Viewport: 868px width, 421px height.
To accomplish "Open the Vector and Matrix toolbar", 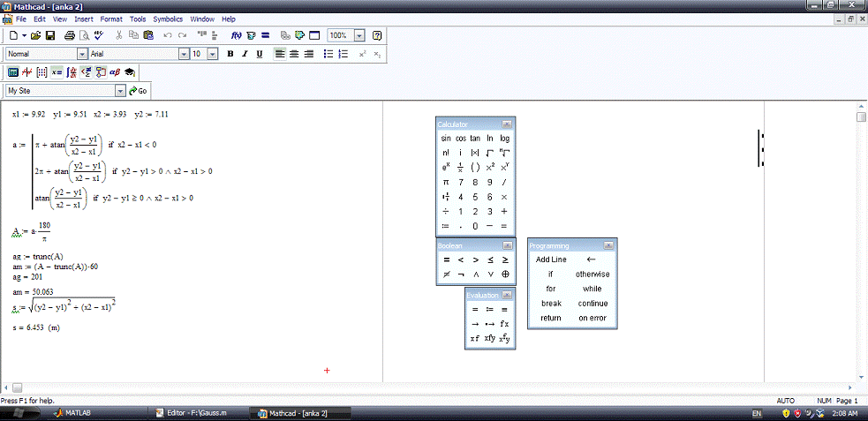I will pyautogui.click(x=42, y=72).
